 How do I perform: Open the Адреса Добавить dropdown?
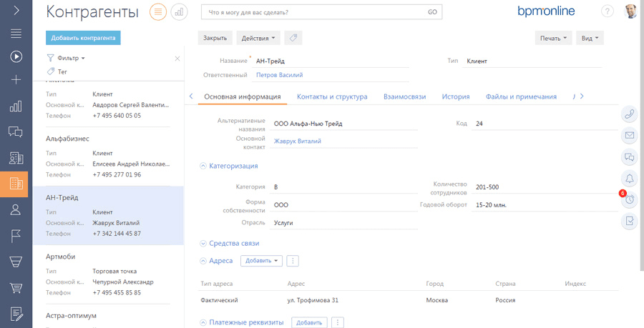pos(262,261)
